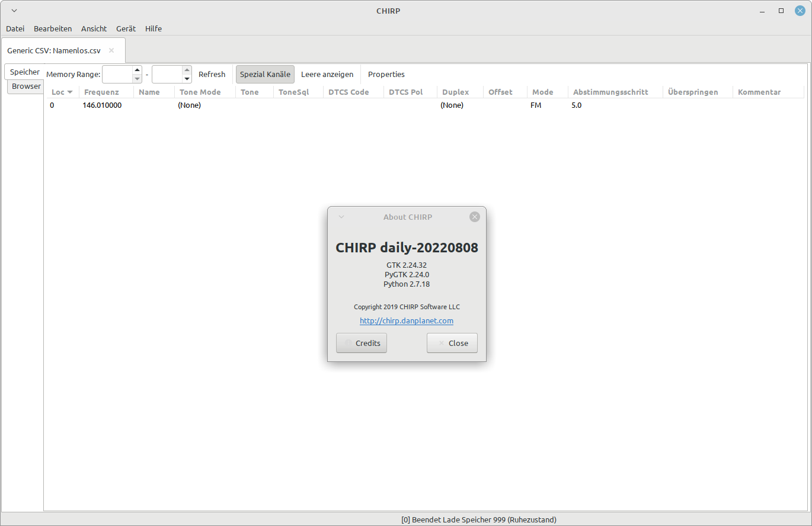Minimize the main CHIRP window
The image size is (812, 526).
(x=763, y=11)
